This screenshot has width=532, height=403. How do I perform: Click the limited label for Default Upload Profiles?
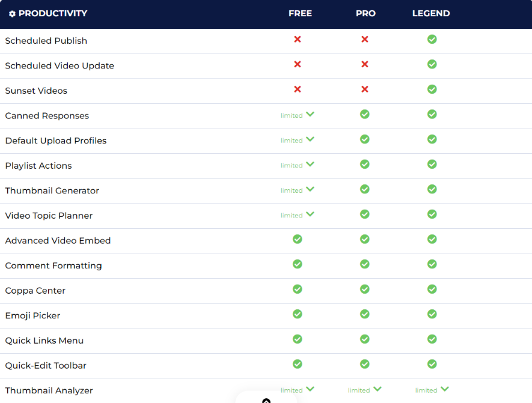pyautogui.click(x=290, y=140)
